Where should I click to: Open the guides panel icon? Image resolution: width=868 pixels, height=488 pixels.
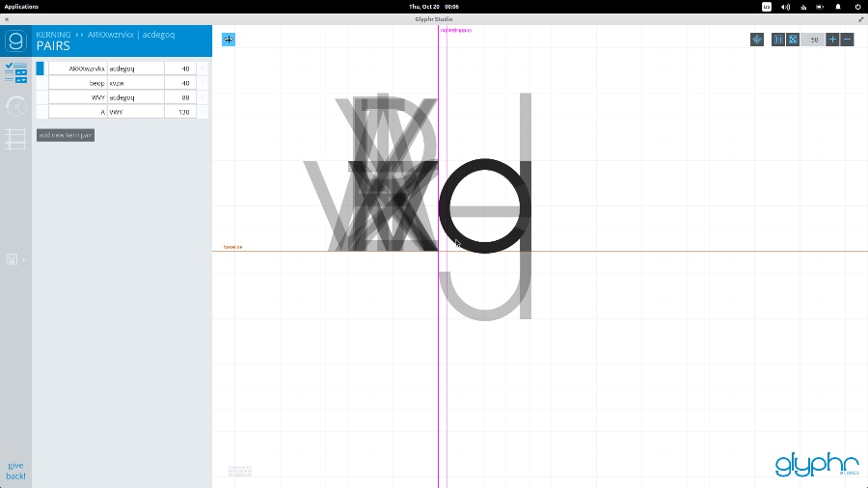15,139
